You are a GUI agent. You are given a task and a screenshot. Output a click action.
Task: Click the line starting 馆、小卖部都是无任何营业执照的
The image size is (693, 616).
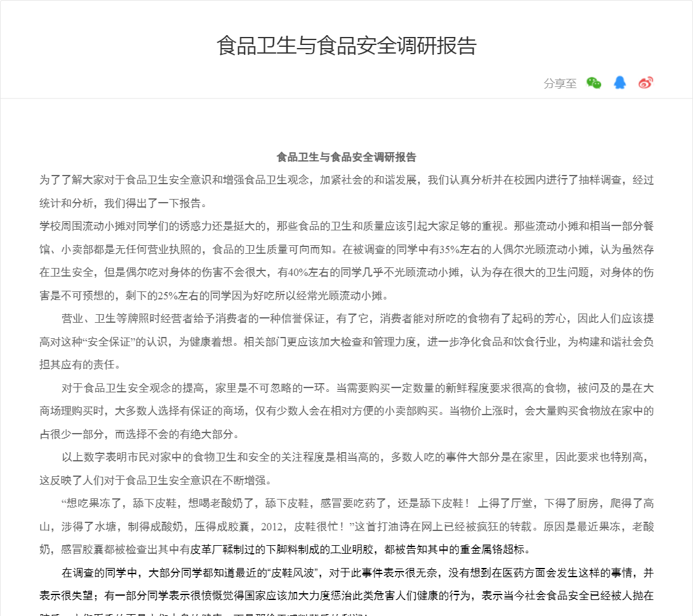(346, 249)
